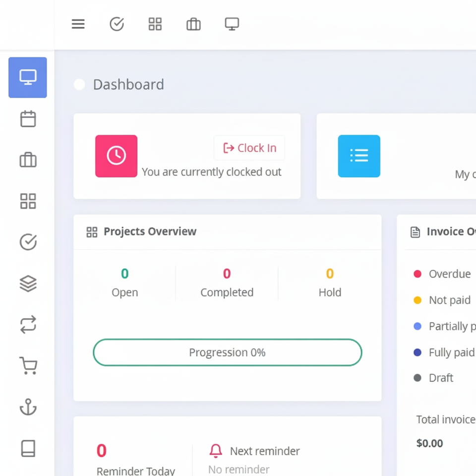Click the Open projects count
Image resolution: width=476 pixels, height=476 pixels.
click(x=125, y=274)
